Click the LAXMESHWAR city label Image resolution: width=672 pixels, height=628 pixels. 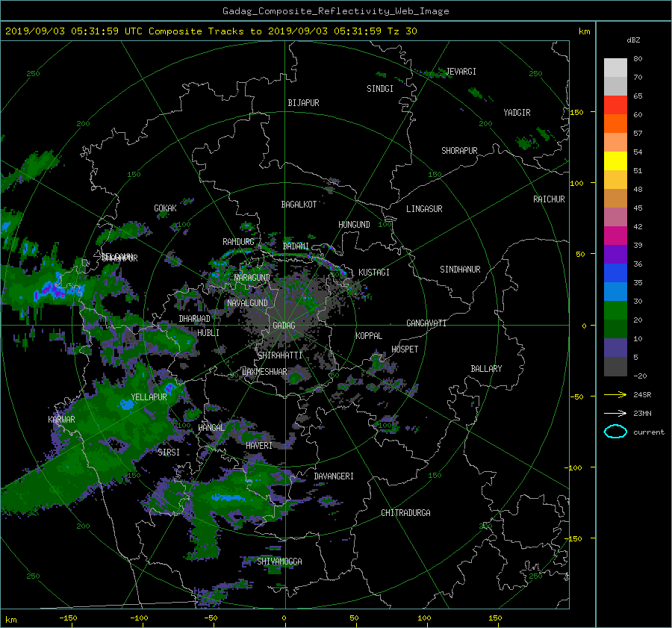coord(264,372)
